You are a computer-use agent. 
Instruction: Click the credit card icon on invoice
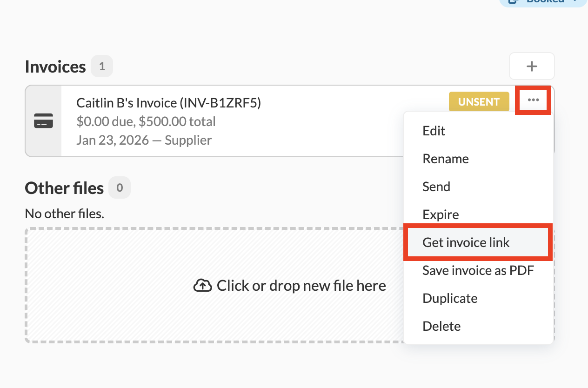[43, 121]
